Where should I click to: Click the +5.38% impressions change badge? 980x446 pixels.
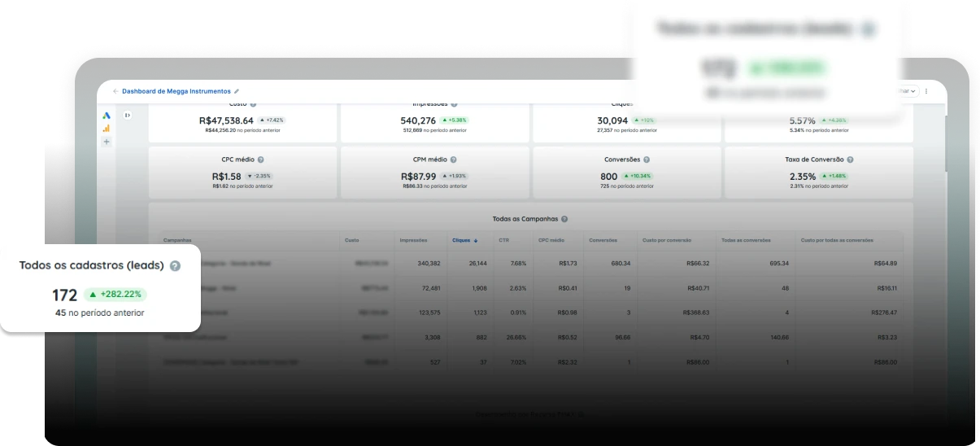pos(455,120)
